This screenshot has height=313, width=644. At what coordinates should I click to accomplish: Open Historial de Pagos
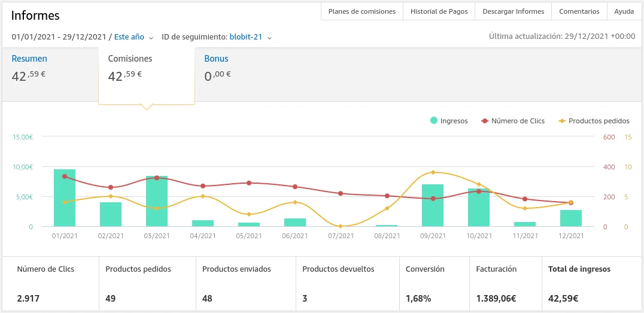[x=439, y=11]
